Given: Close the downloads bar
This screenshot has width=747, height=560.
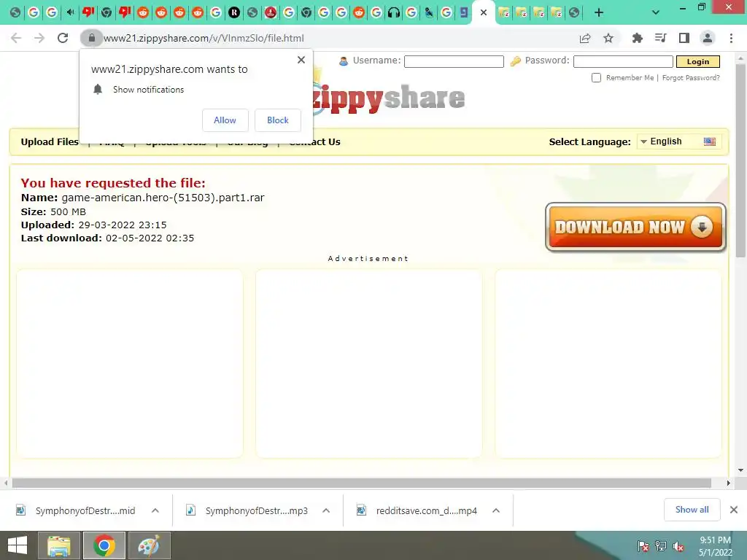Looking at the screenshot, I should 734,510.
